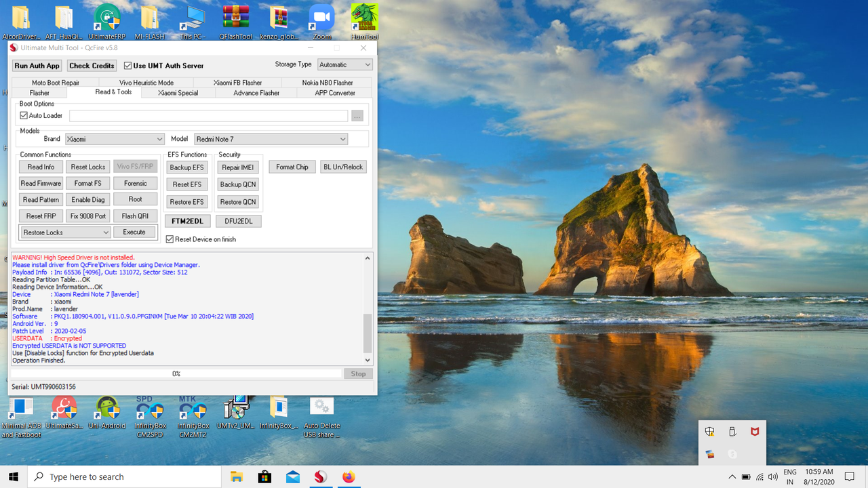The height and width of the screenshot is (488, 868).
Task: Launch Uni-Android desktop shortcut
Action: tap(107, 413)
